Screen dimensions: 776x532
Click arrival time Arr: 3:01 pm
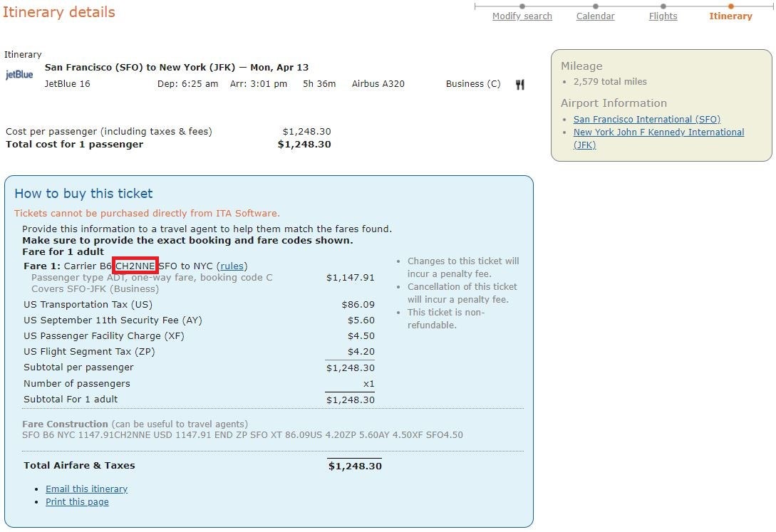point(259,83)
